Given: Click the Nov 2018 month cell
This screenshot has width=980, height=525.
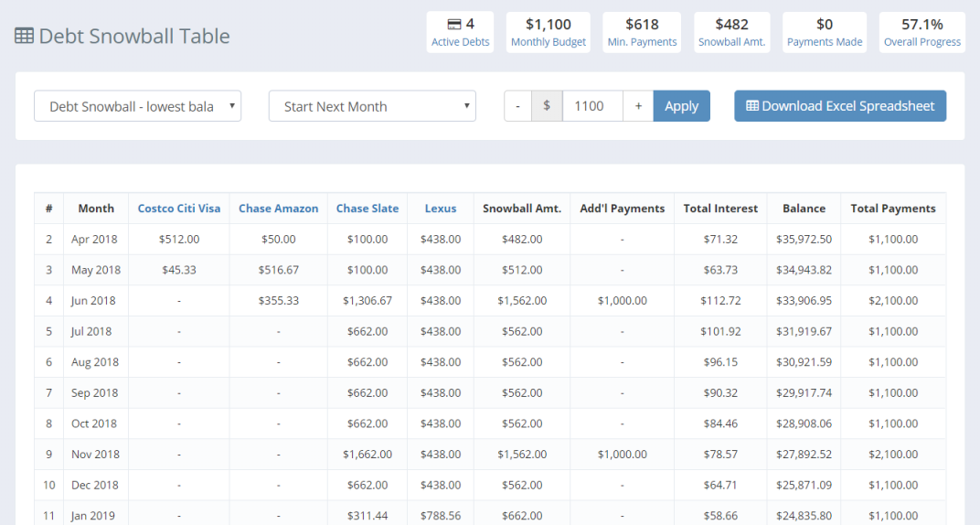Looking at the screenshot, I should [95, 454].
